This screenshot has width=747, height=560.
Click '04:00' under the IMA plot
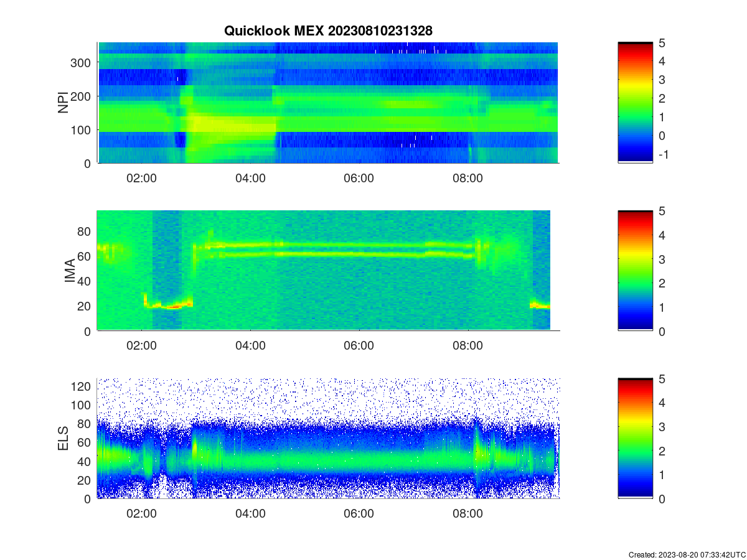click(x=250, y=345)
